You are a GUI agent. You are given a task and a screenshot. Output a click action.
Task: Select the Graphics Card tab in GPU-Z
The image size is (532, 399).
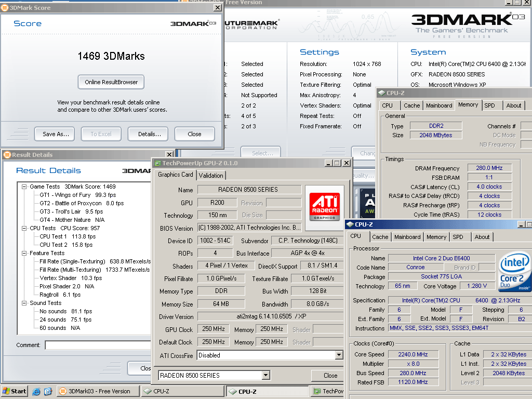tap(176, 175)
